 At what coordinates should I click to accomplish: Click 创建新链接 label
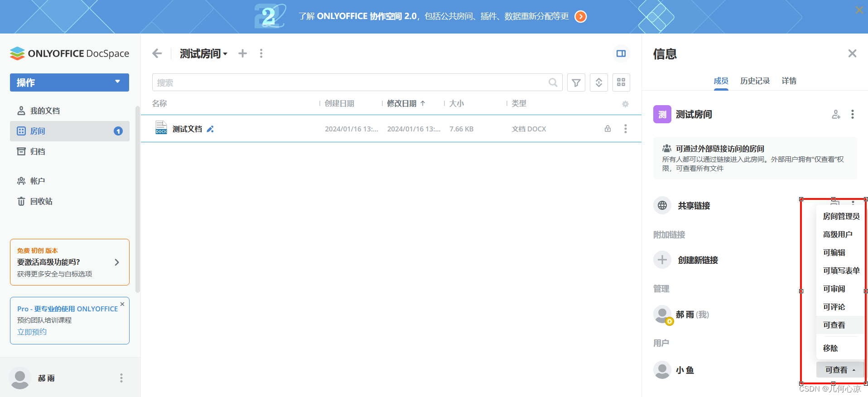[698, 260]
